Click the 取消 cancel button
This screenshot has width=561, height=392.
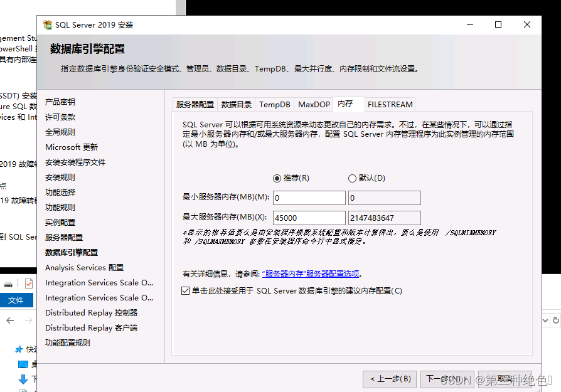(x=505, y=379)
